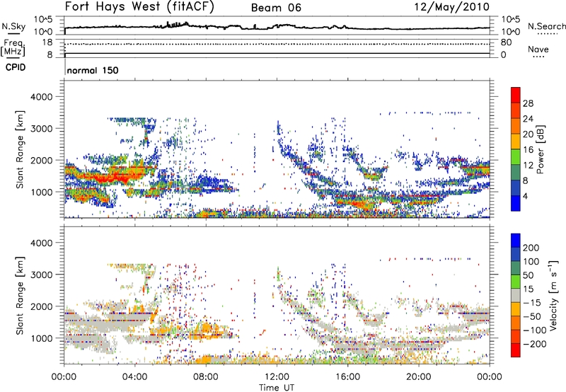Screen dimensions: 566x392
Task: Click the 1000 tick of the velocity panel
Action: (x=41, y=338)
